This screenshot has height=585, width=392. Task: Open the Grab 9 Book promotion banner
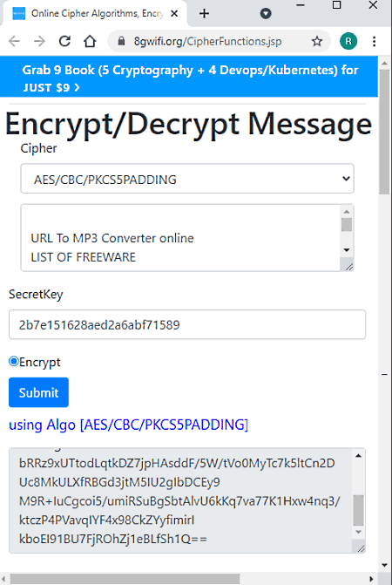point(189,77)
